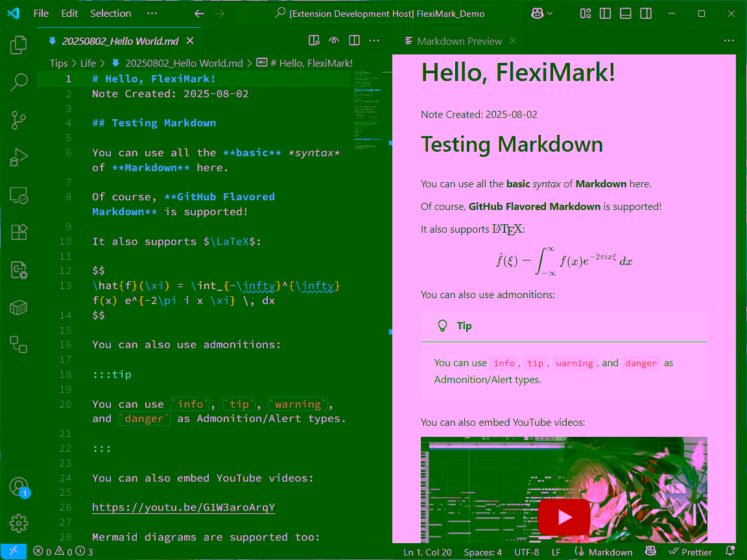
Task: Click the Tip admonition lightbulb icon
Action: 442,326
